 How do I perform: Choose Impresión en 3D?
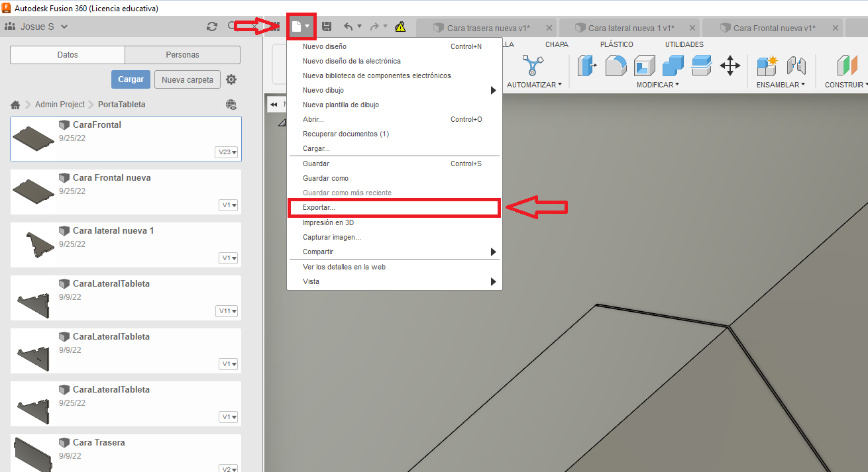(394, 222)
